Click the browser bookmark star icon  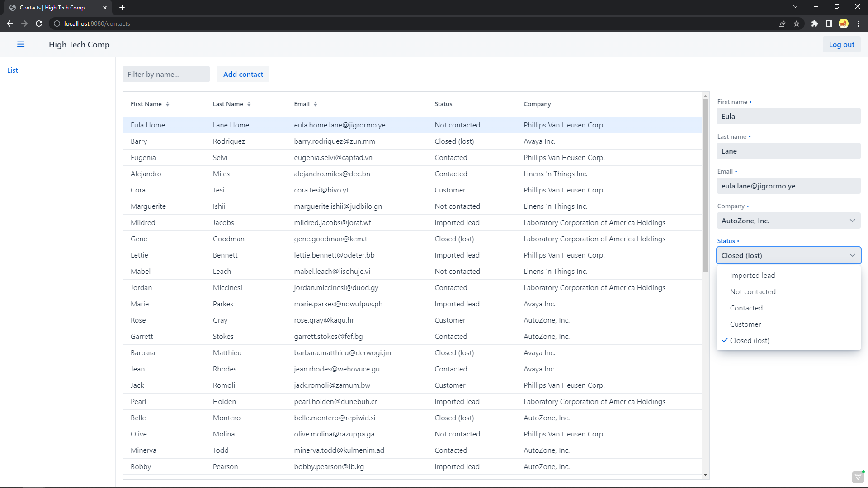[797, 23]
